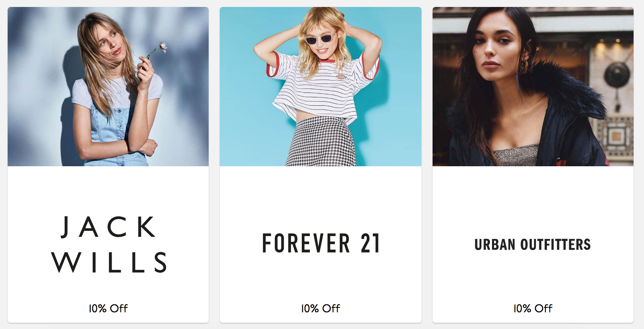Click the number 21 in the Forever 21 logo
This screenshot has width=644, height=329.
coord(370,243)
